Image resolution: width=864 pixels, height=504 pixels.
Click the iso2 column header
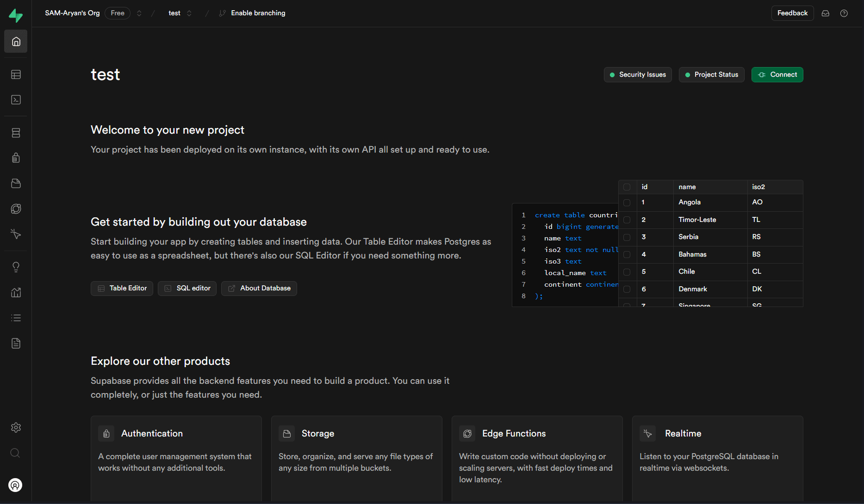(775, 187)
